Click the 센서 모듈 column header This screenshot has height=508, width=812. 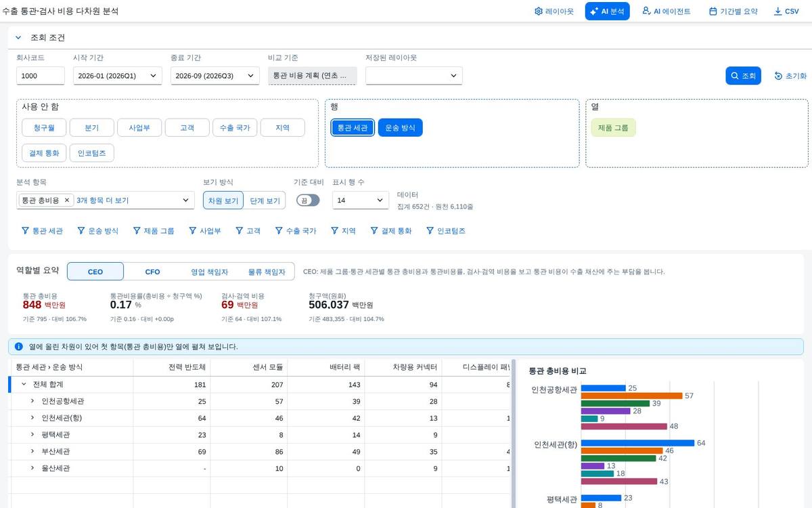250,367
